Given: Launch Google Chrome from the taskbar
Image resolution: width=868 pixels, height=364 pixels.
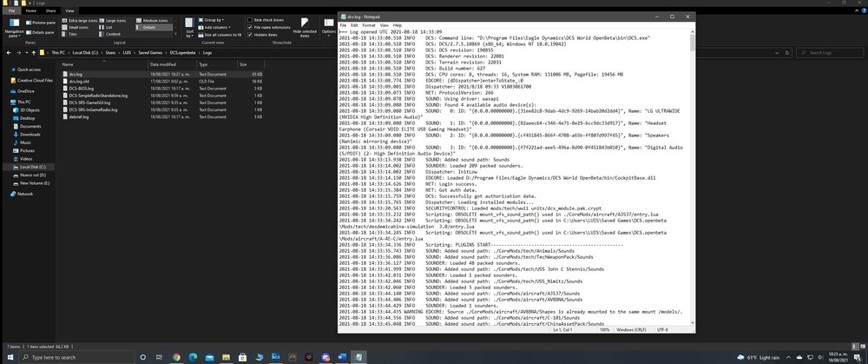Looking at the screenshot, I should (x=176, y=357).
